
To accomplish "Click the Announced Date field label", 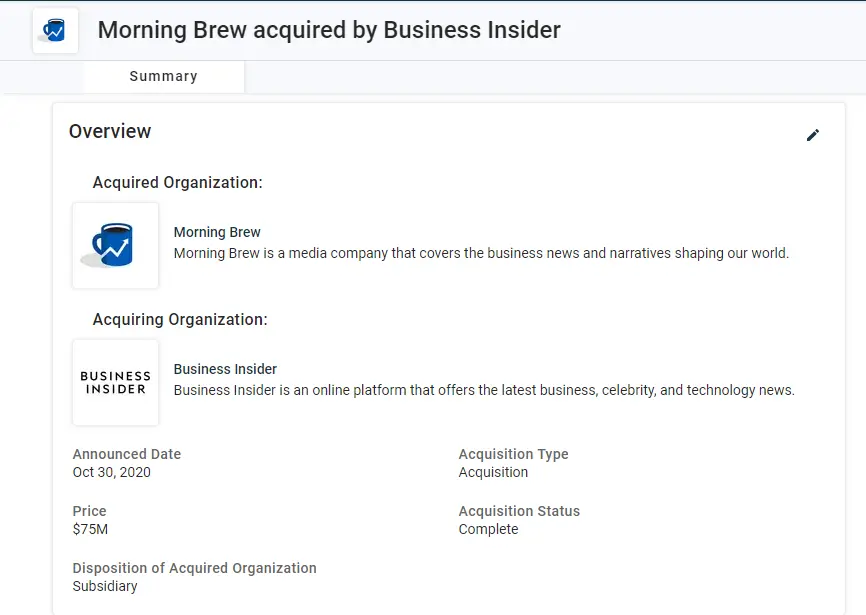I will pyautogui.click(x=127, y=454).
